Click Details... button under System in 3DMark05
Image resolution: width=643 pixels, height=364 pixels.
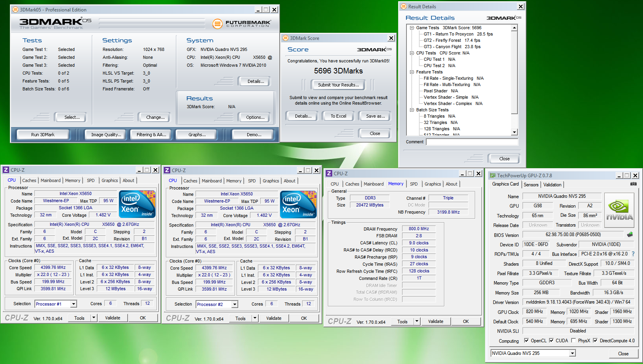click(x=256, y=81)
